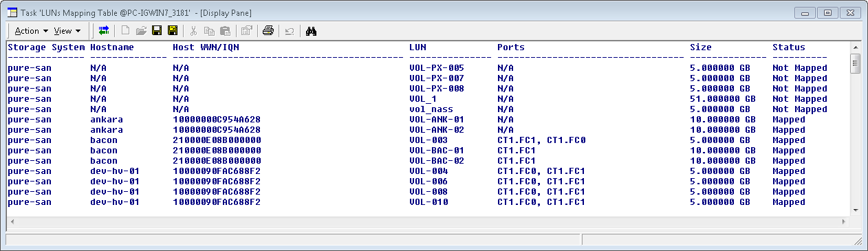Click the horizontal scrollbar left arrow

click(12, 222)
